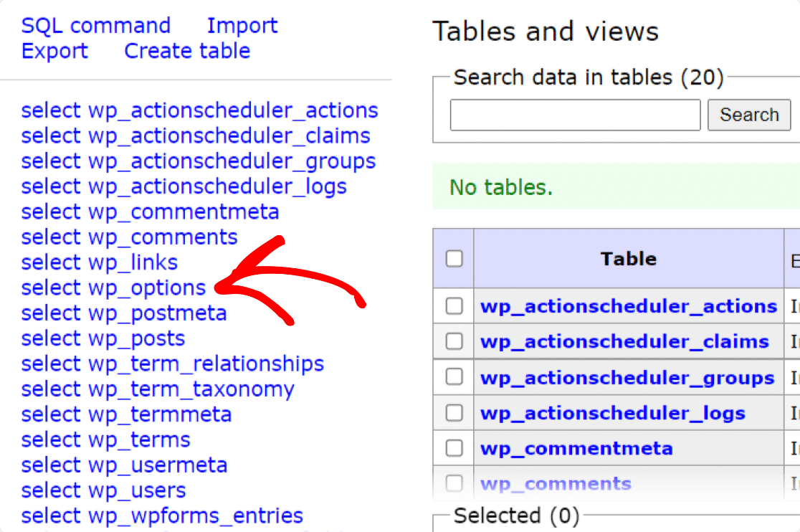Open wp_commentmeta in the tables grid
The height and width of the screenshot is (532, 800).
pyautogui.click(x=576, y=449)
